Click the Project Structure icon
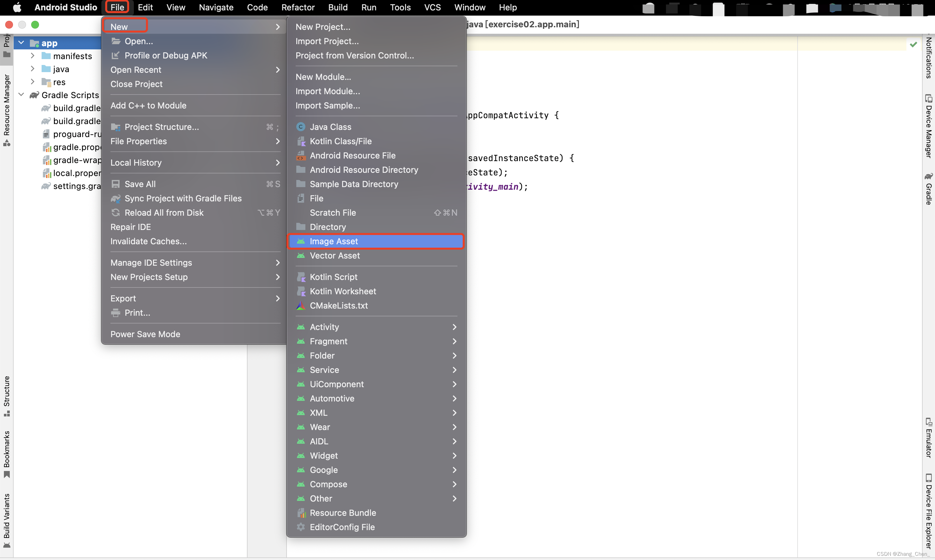 pyautogui.click(x=115, y=127)
